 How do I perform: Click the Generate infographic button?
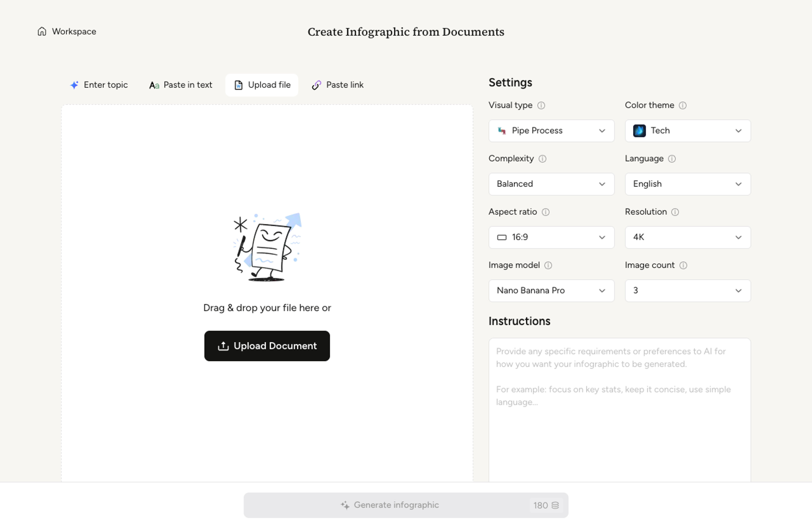click(x=406, y=505)
